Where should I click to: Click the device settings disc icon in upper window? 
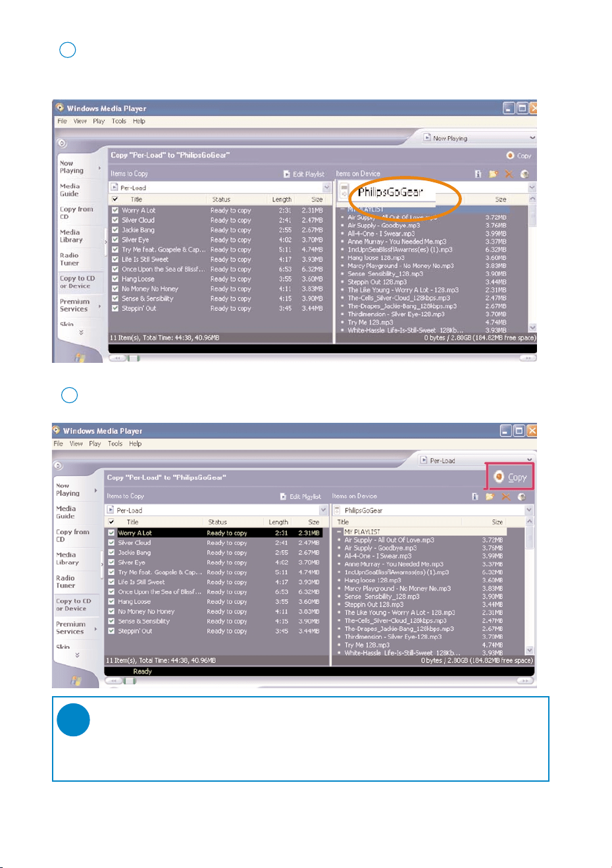coord(524,174)
